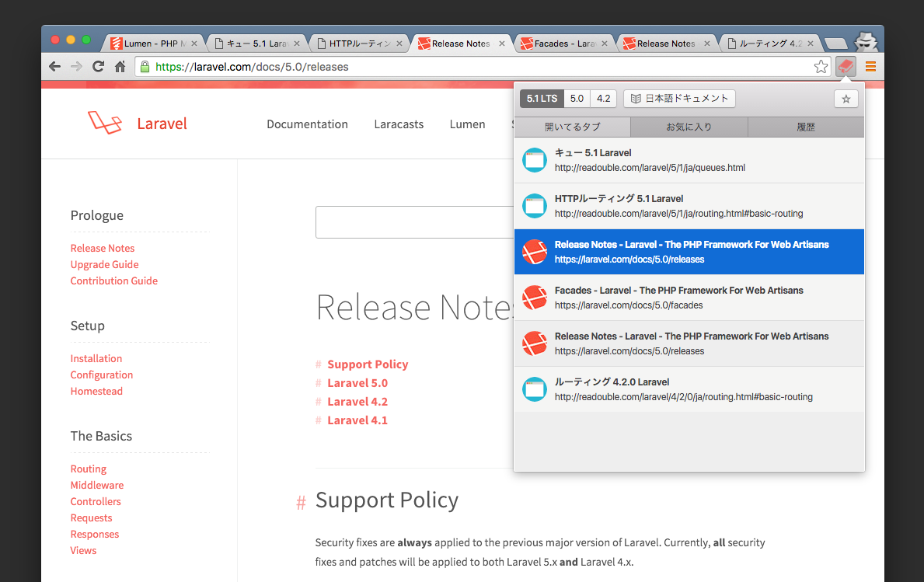Viewport: 924px width, 582px height.
Task: Open the Routing sidebar link
Action: tap(89, 469)
